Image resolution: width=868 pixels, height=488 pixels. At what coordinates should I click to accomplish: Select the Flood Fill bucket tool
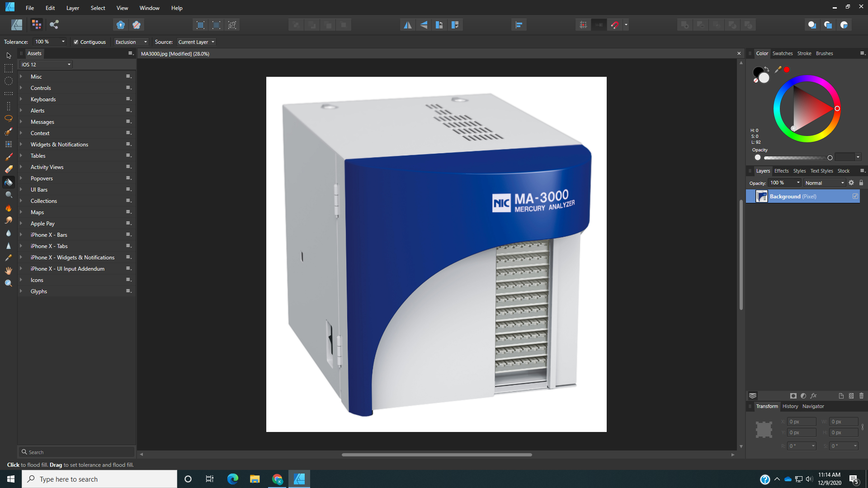click(9, 182)
